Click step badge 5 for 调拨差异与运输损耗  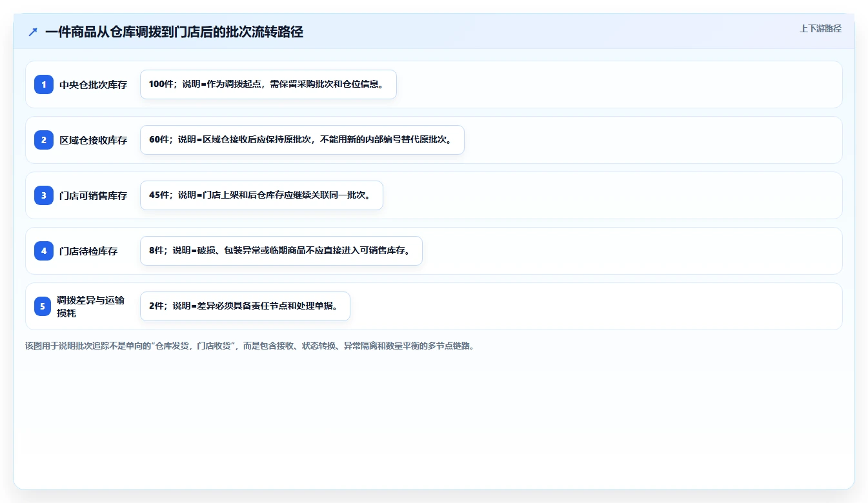click(x=43, y=306)
